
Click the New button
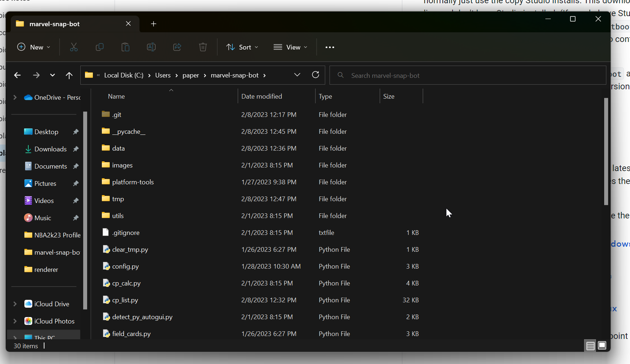click(x=33, y=47)
